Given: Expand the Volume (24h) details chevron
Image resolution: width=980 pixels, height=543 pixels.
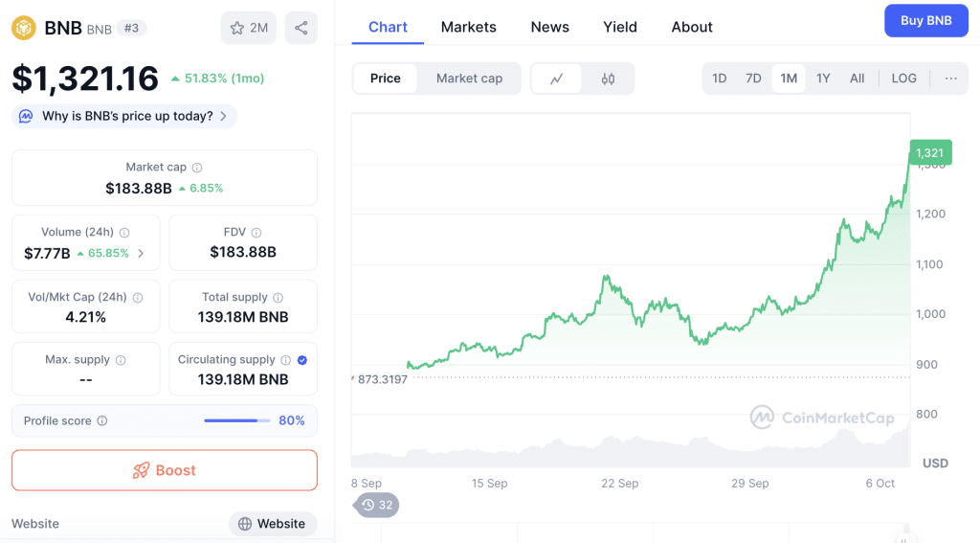Looking at the screenshot, I should [142, 254].
